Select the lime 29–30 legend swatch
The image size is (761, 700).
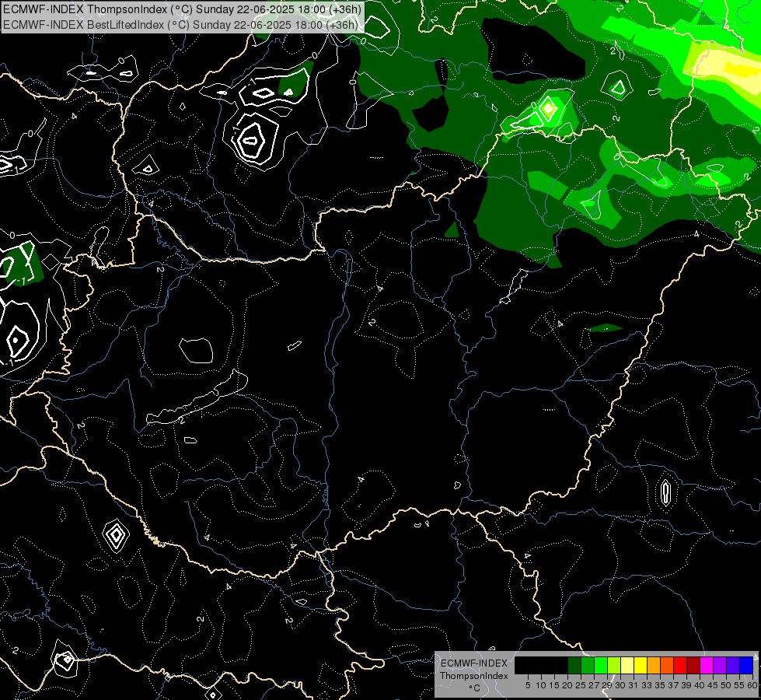614,665
